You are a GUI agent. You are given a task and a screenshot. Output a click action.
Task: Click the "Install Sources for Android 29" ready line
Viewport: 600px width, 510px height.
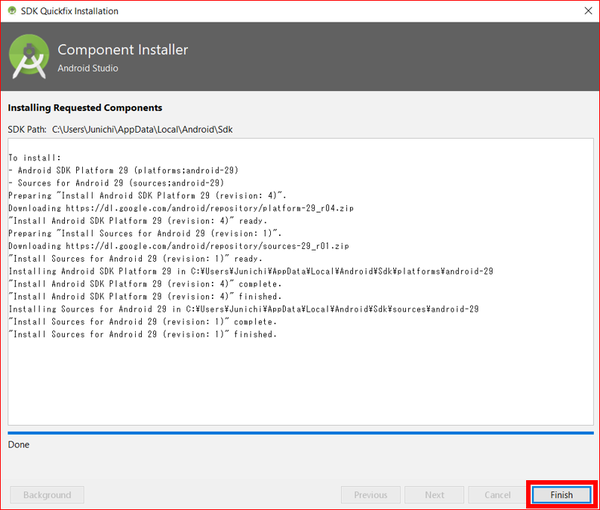click(135, 259)
